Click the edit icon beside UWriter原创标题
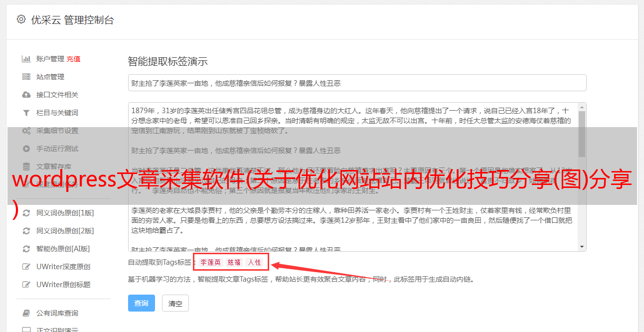The image size is (644, 332). coord(26,285)
